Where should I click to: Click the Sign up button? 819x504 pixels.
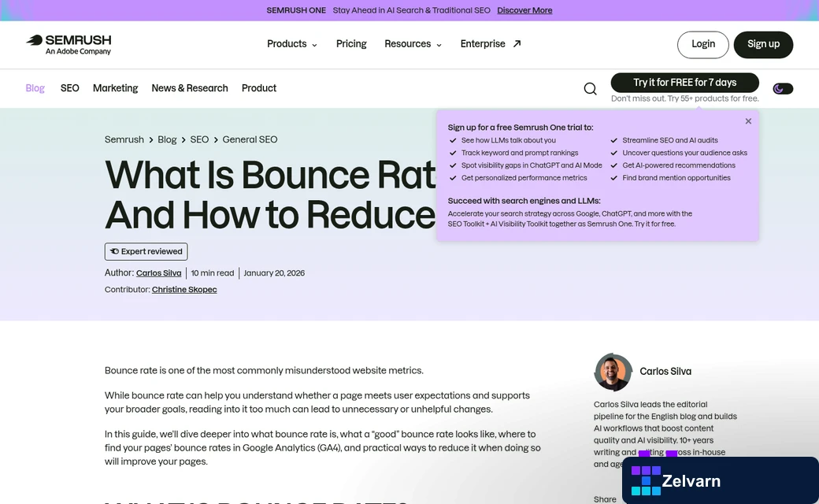[x=763, y=44]
